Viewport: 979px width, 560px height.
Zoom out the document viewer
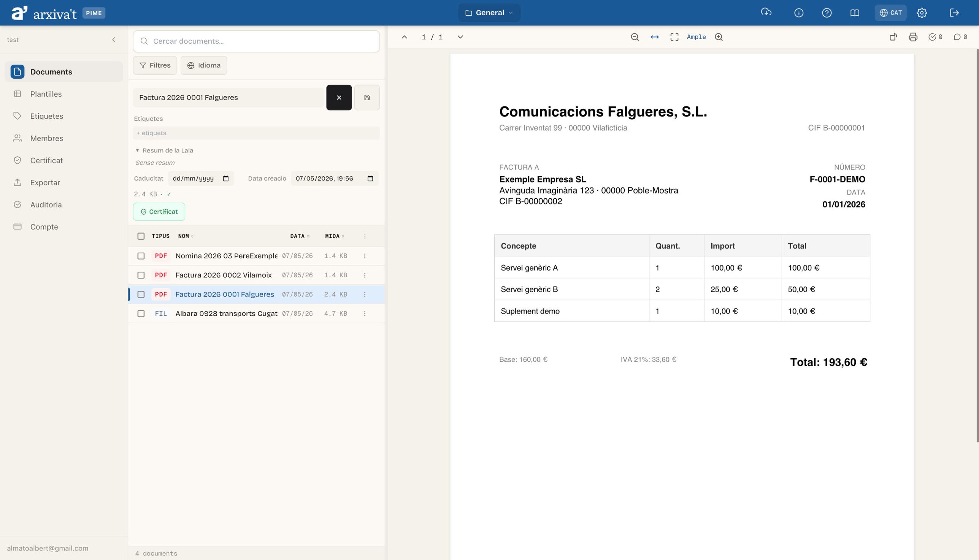tap(635, 37)
